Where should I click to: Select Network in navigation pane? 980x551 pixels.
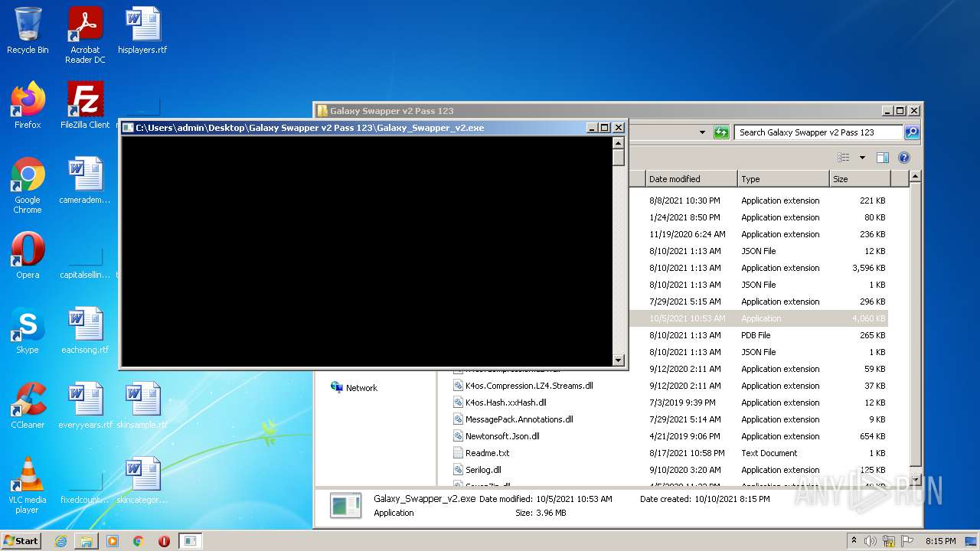(x=354, y=388)
